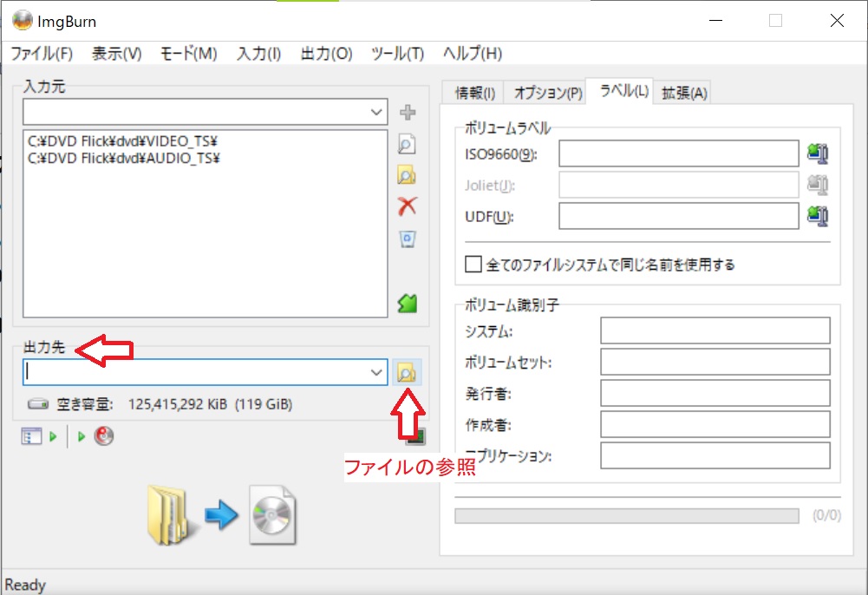
Task: Click the first green play arrow icon
Action: (x=53, y=436)
